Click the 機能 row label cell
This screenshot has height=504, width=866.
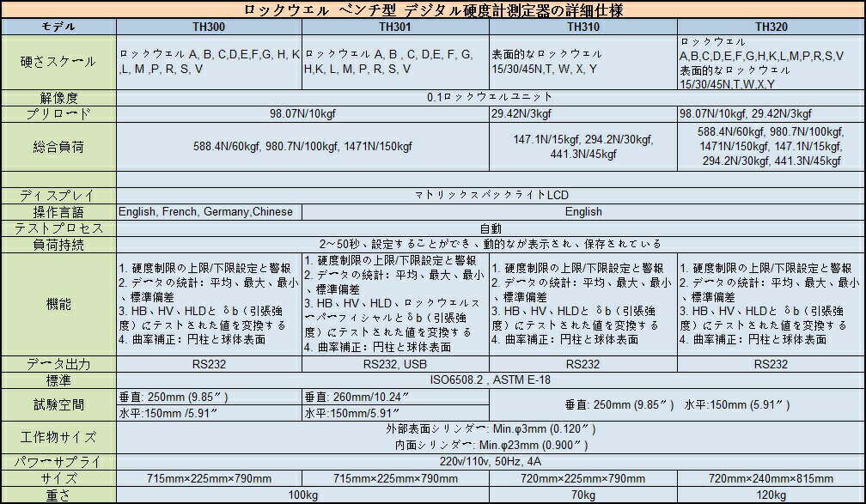coord(58,304)
